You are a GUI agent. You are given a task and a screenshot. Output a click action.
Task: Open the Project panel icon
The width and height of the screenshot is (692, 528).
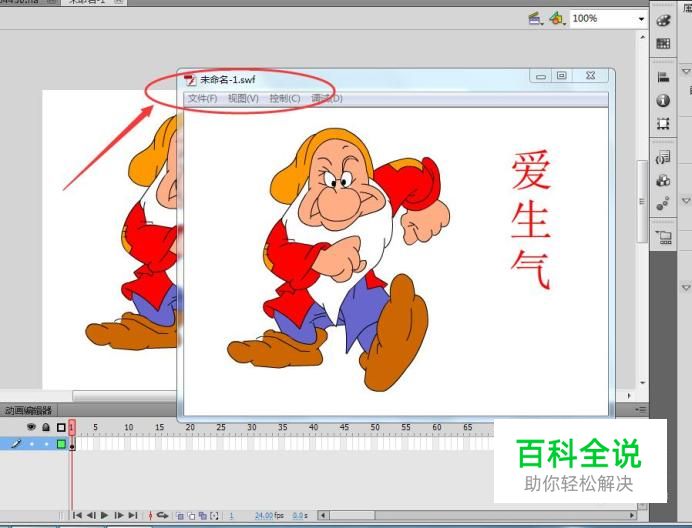coord(663,238)
